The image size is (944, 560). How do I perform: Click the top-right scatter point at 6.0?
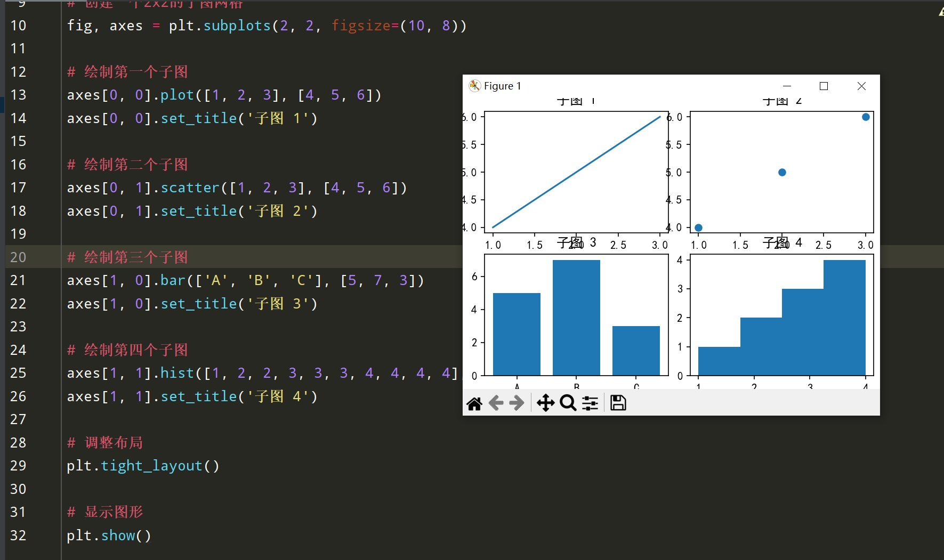click(x=866, y=117)
